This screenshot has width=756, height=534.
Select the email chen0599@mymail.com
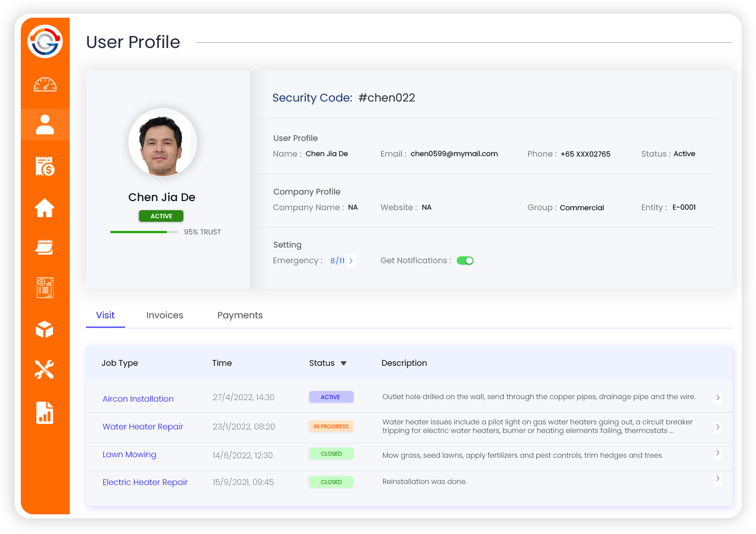click(x=454, y=154)
